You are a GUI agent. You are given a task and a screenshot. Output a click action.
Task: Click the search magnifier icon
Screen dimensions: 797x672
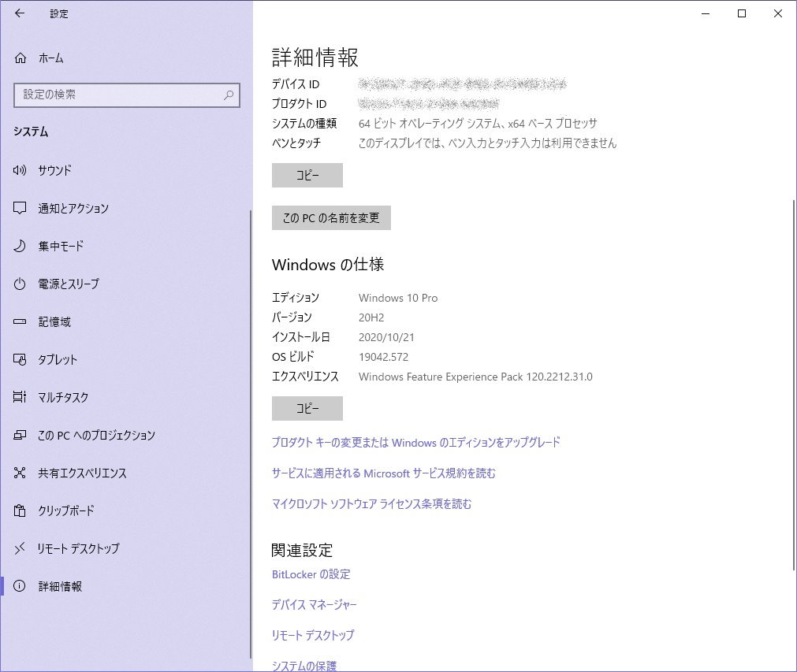click(229, 95)
